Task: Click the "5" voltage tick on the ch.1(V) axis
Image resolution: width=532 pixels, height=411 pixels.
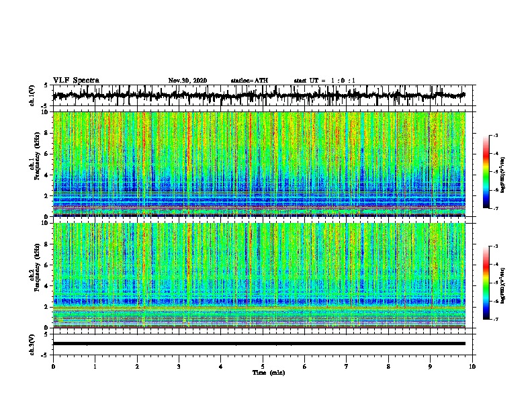Action: [x=47, y=85]
